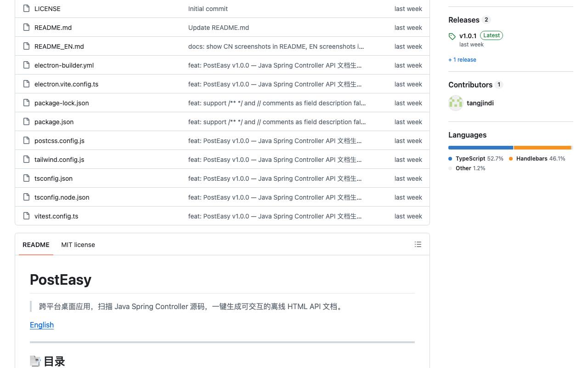The height and width of the screenshot is (368, 588).
Task: Click the file icon beside electron.vite.config.ts
Action: pyautogui.click(x=26, y=84)
